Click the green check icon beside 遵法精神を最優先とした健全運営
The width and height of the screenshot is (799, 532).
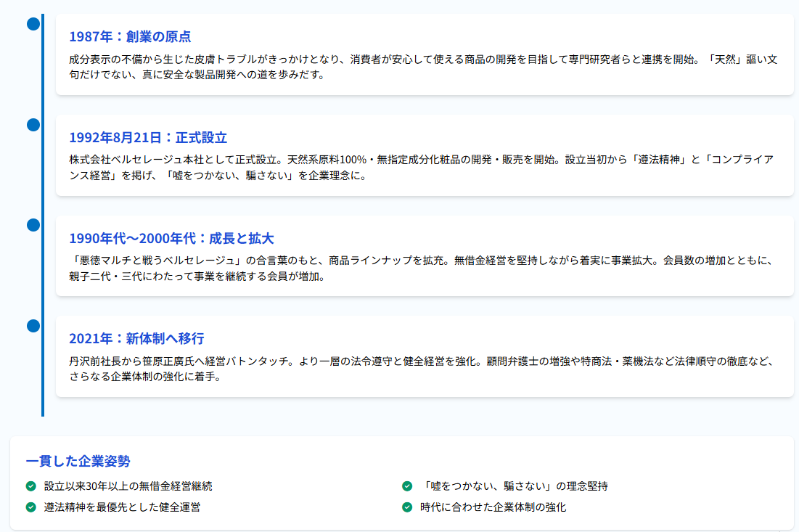[x=31, y=507]
